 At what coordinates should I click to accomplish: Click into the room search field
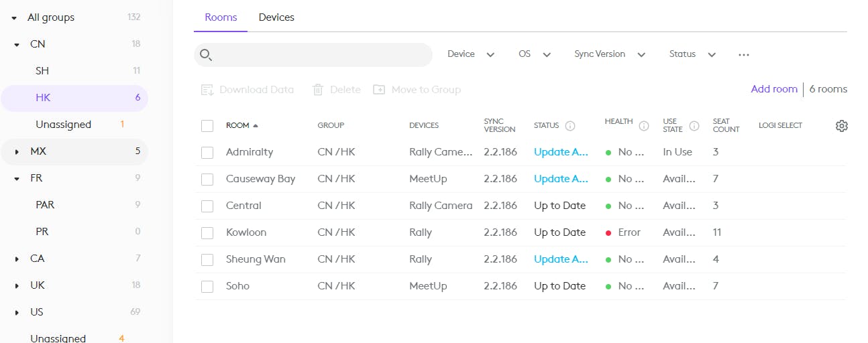[322, 55]
